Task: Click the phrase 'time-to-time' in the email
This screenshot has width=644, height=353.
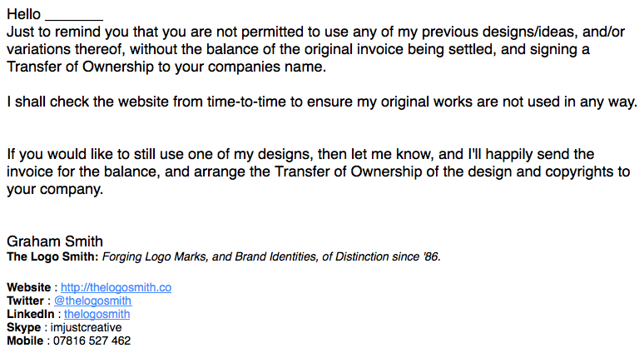Action: tap(246, 102)
